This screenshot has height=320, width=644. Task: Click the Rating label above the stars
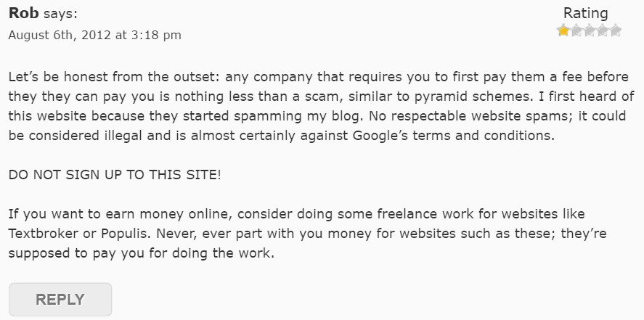585,13
